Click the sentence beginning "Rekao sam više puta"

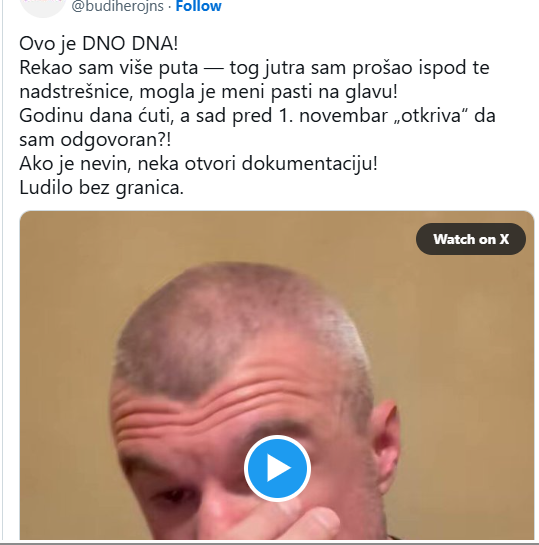click(254, 80)
